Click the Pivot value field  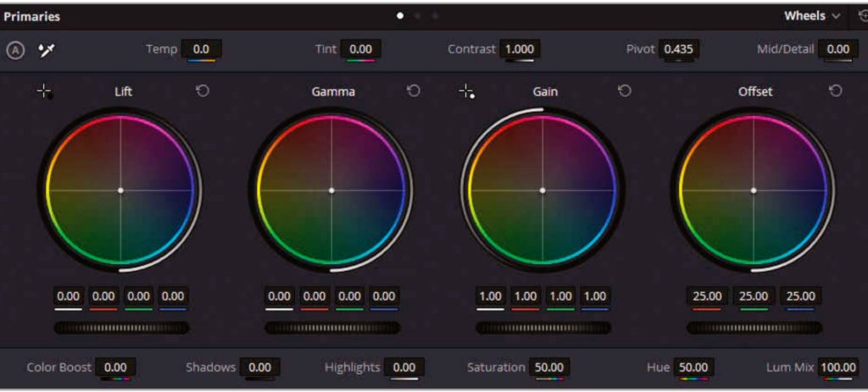pyautogui.click(x=679, y=49)
